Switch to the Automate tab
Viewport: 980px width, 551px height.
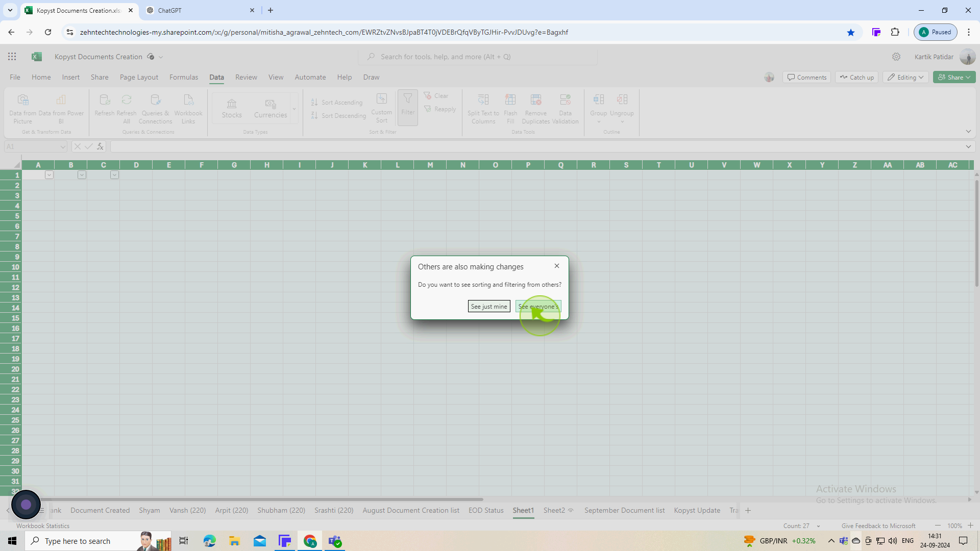(x=310, y=77)
